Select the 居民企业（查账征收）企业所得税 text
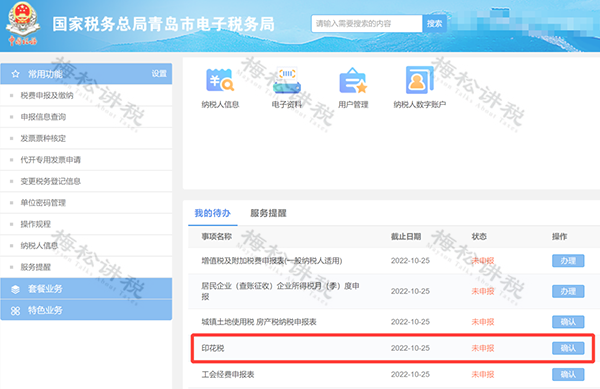Image resolution: width=600 pixels, height=389 pixels. tap(280, 291)
